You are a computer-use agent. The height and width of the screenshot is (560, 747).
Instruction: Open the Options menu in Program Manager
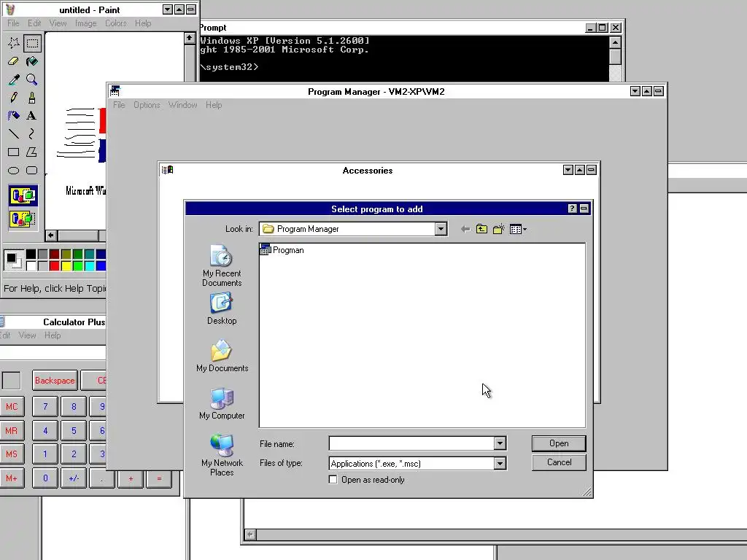click(x=147, y=105)
